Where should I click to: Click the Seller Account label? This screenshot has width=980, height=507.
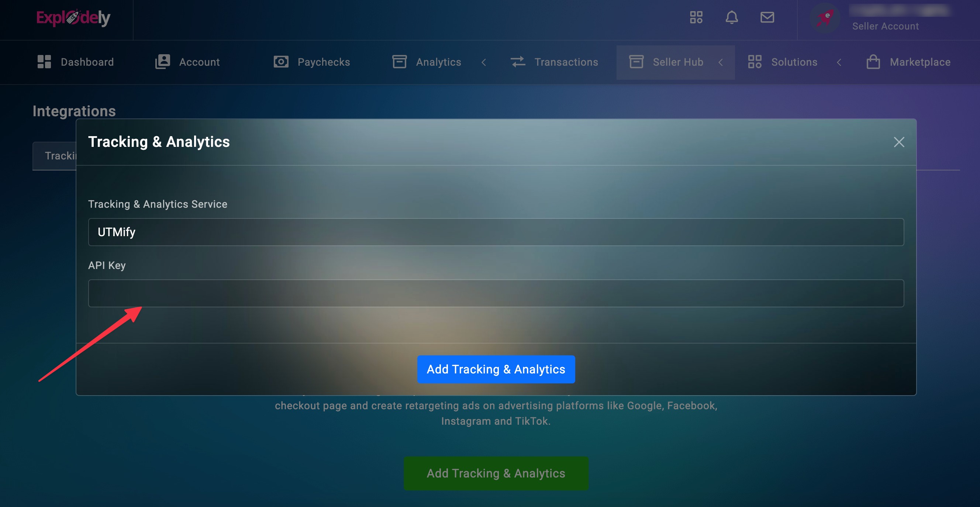point(885,26)
